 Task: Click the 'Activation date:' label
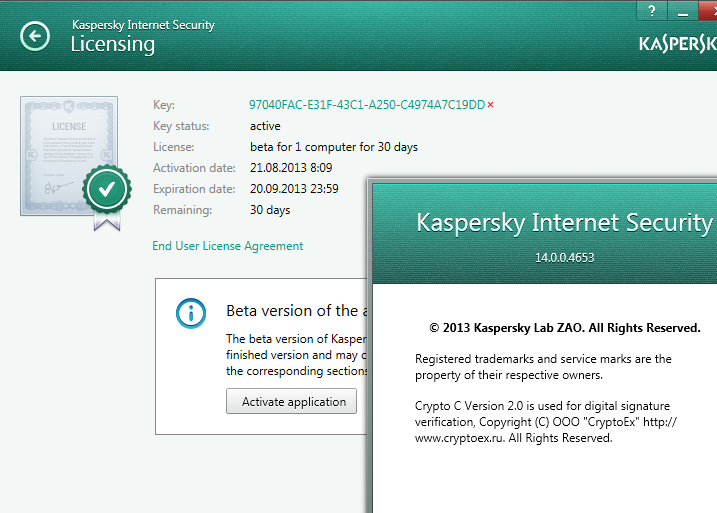click(x=194, y=168)
